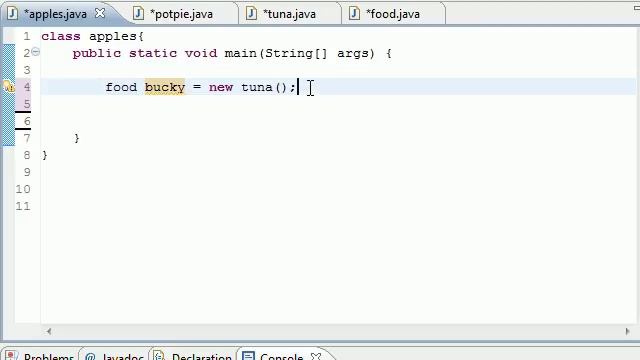Click 'apples' class name on line 1
640x360 pixels.
click(x=113, y=37)
